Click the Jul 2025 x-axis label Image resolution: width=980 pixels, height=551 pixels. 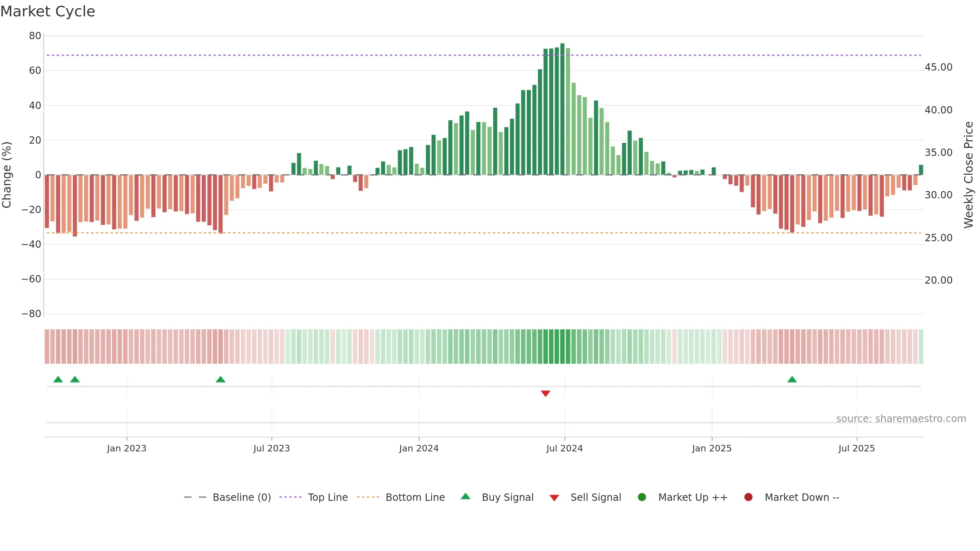click(857, 448)
